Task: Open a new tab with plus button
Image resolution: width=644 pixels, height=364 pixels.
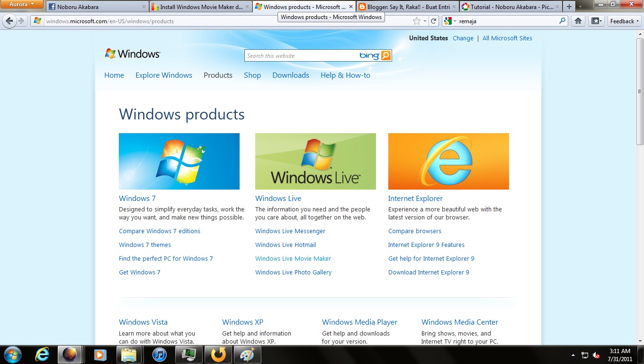Action: pos(569,7)
